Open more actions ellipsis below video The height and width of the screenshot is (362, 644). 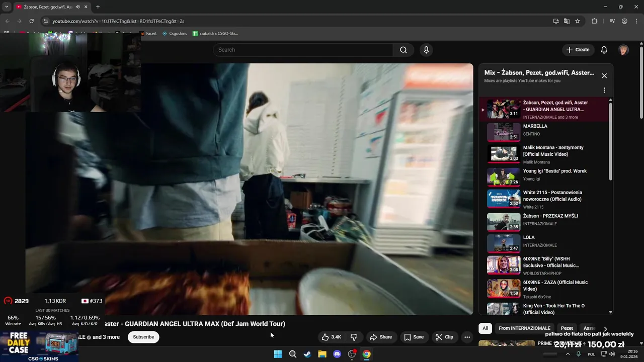pos(467,337)
